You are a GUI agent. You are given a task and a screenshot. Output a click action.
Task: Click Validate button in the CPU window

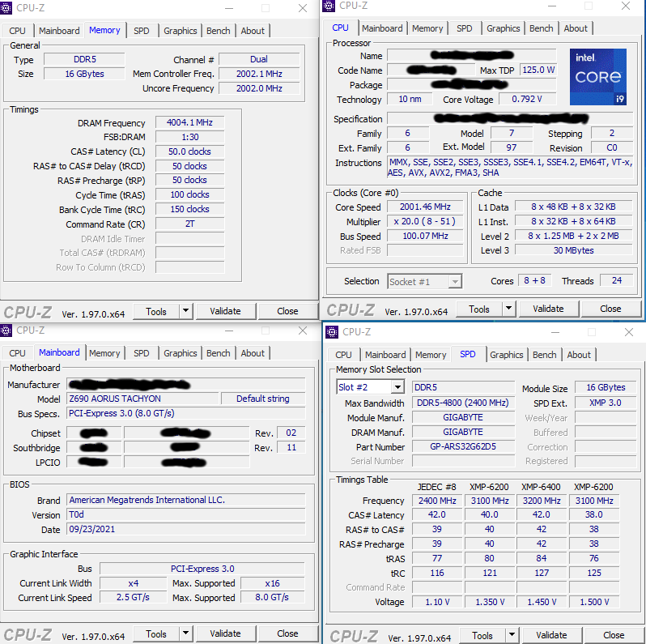coord(548,309)
